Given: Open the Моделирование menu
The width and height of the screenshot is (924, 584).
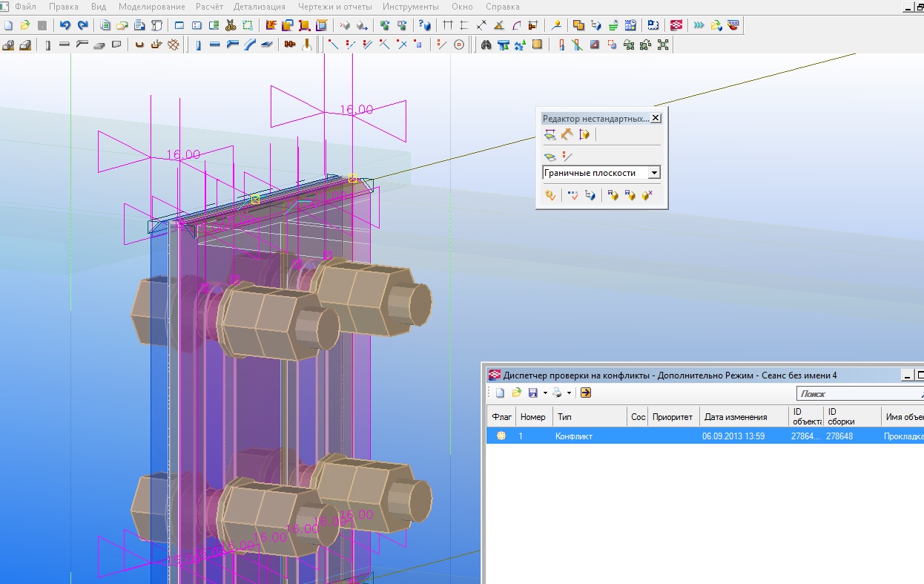Looking at the screenshot, I should click(x=151, y=7).
